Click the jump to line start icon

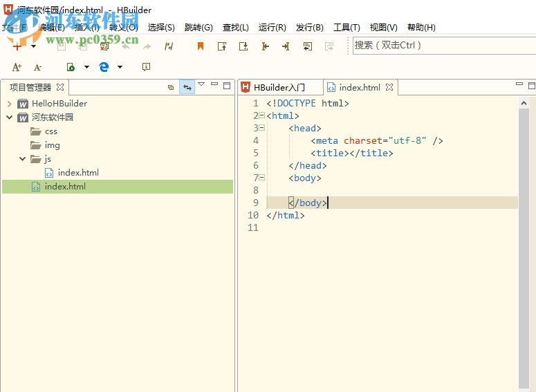[266, 46]
